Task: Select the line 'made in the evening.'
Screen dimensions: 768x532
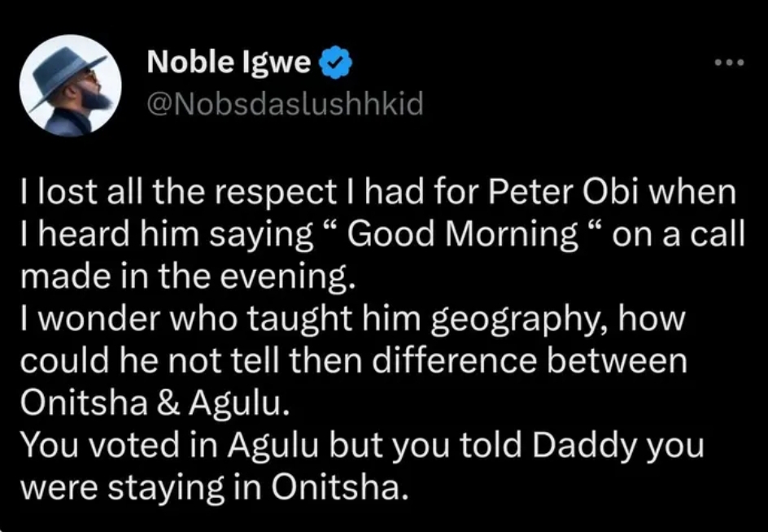Action: click(x=188, y=277)
